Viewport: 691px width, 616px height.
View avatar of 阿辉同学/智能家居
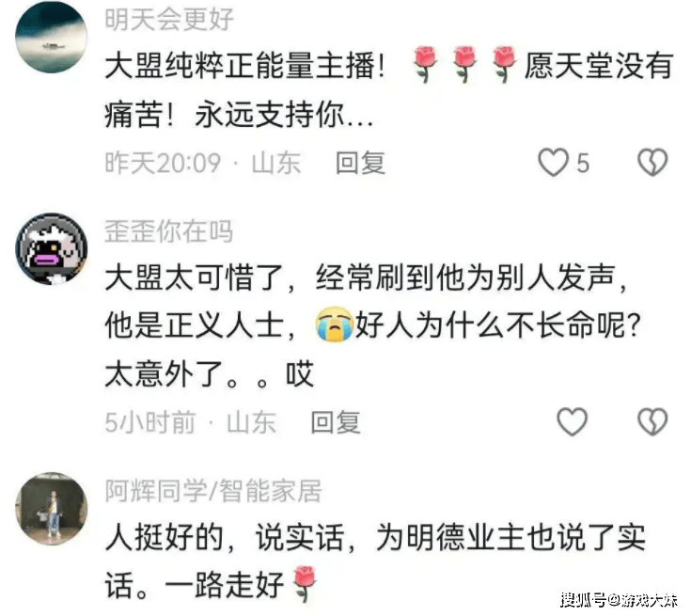51,509
